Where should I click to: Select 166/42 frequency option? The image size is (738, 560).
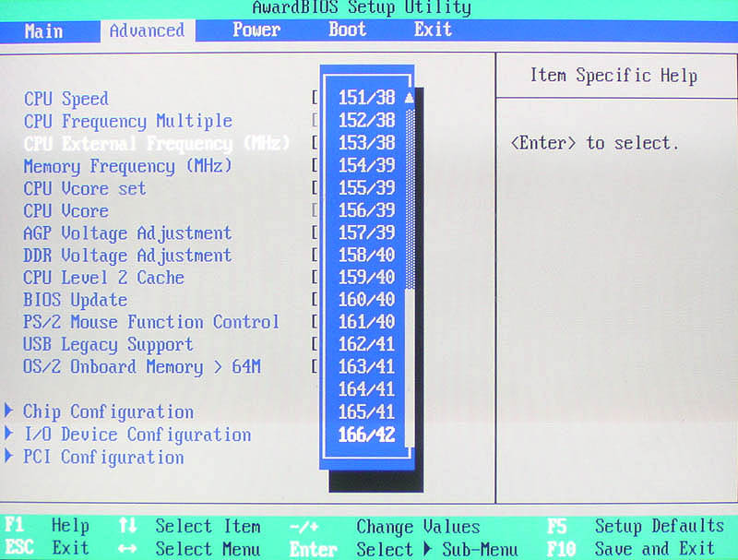point(366,434)
